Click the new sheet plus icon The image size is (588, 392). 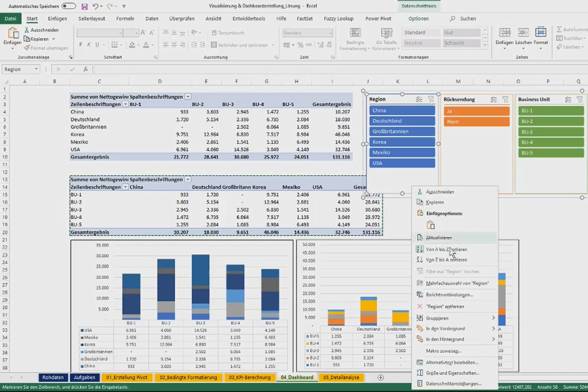click(381, 377)
